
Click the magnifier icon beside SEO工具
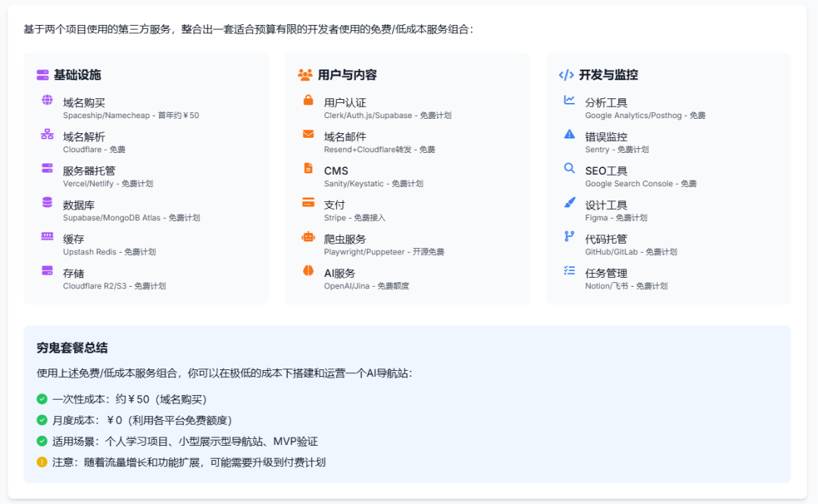569,168
